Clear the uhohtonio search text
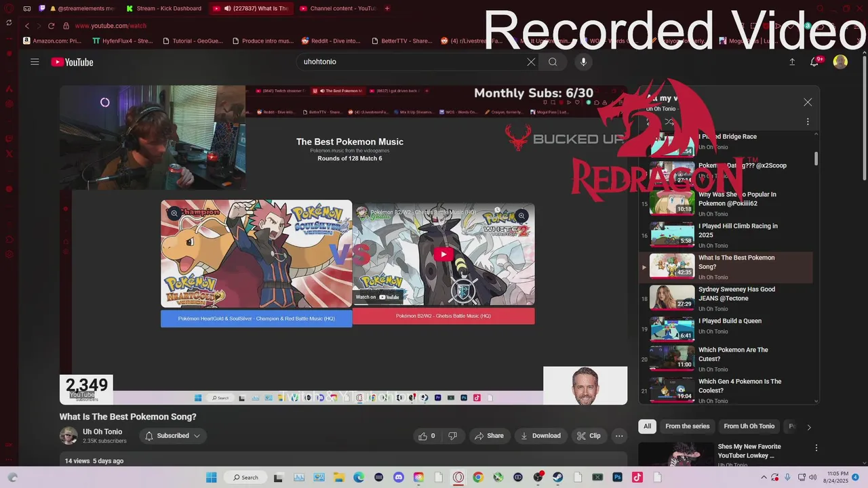 point(531,62)
